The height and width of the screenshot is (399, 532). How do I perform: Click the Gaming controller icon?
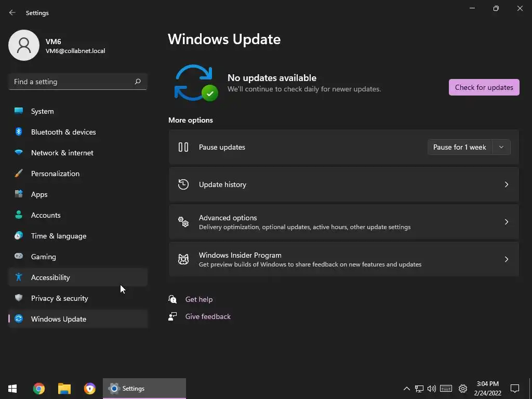tap(19, 256)
